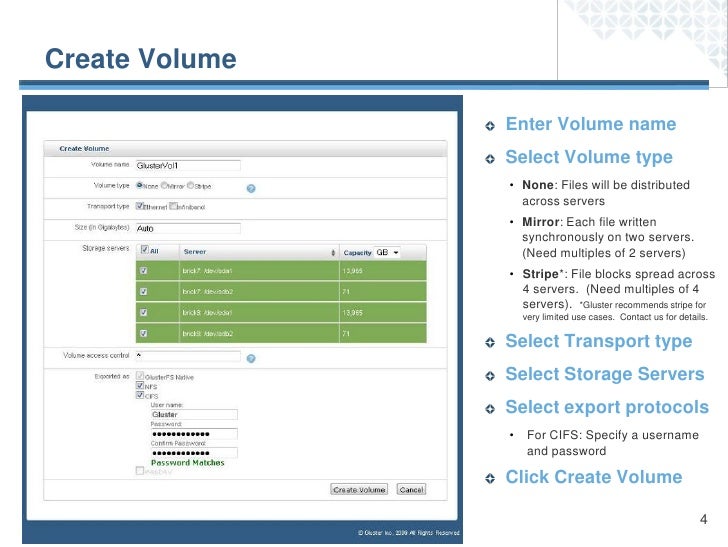Click the Volume access control input
Screen dimensions: 728x547
click(188, 356)
